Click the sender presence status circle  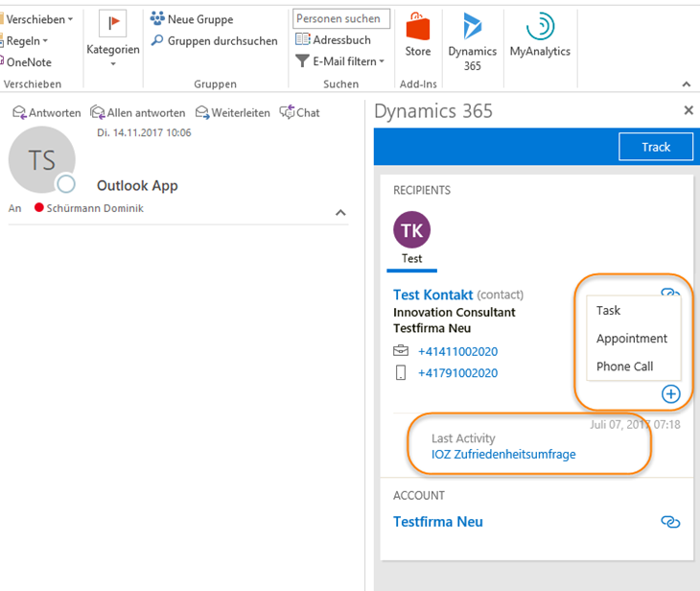[66, 183]
